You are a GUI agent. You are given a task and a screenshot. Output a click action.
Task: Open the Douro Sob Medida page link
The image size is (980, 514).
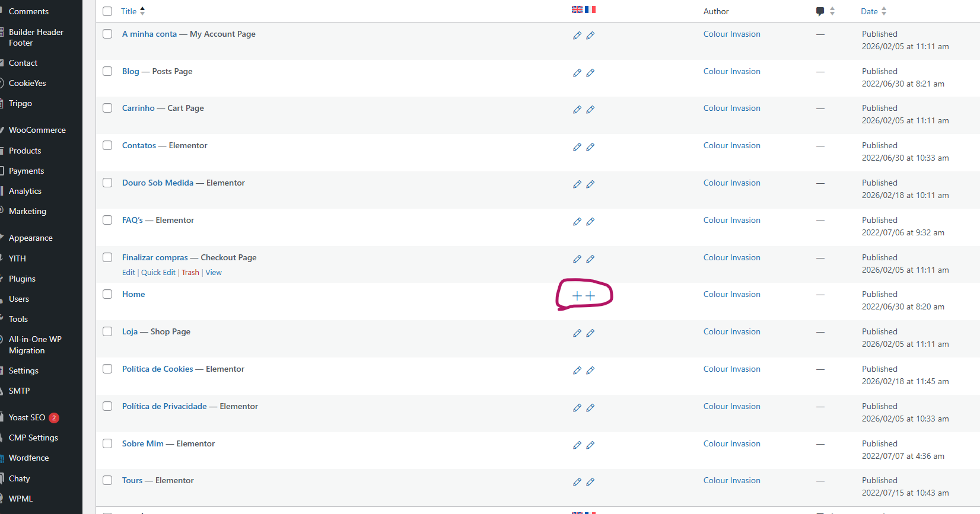[x=158, y=183]
